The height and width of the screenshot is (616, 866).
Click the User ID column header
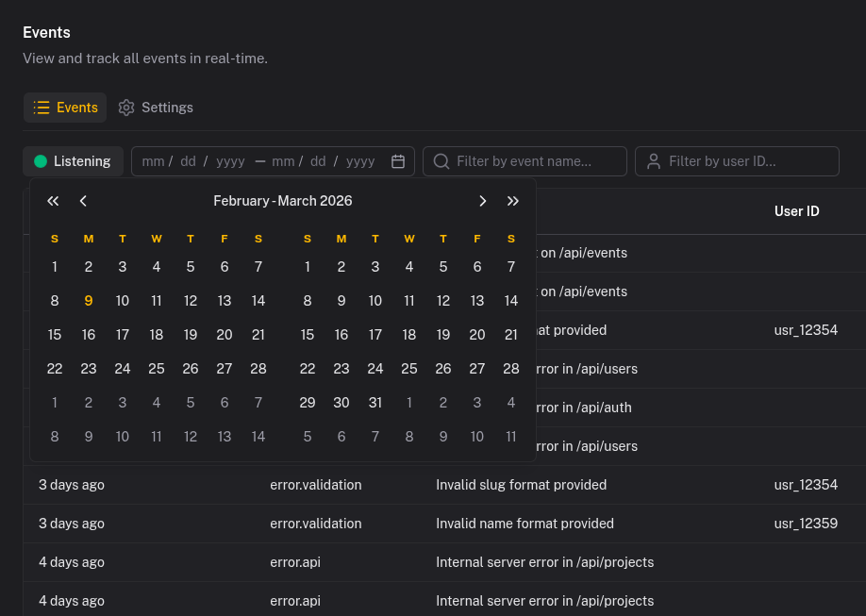coord(796,211)
